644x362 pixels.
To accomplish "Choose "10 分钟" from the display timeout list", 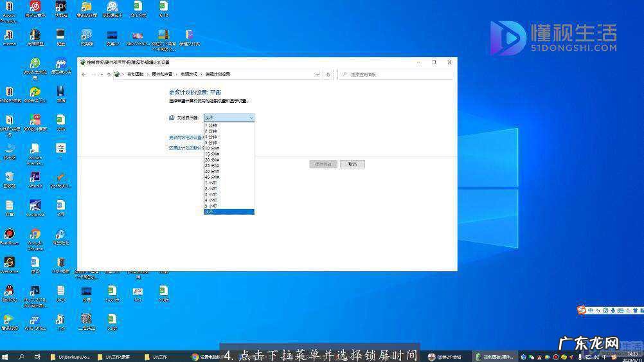I will 213,148.
